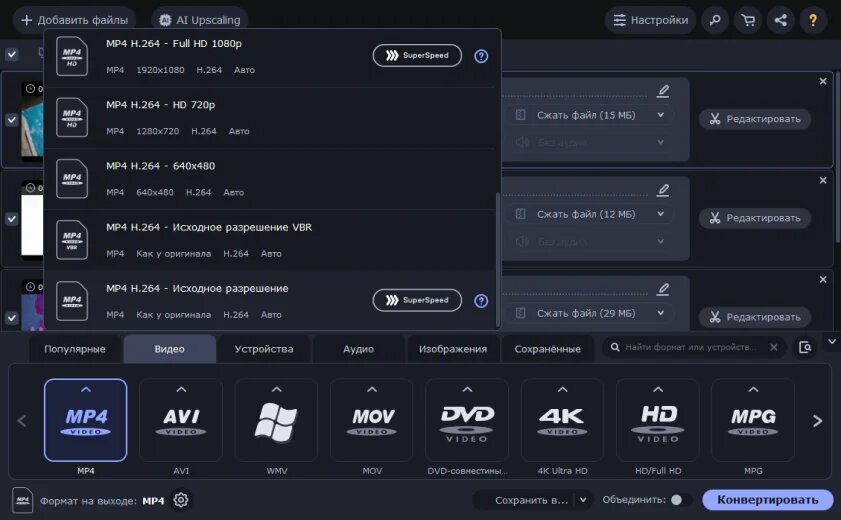Image resolution: width=841 pixels, height=520 pixels.
Task: Clear the format search field X
Action: pos(773,347)
